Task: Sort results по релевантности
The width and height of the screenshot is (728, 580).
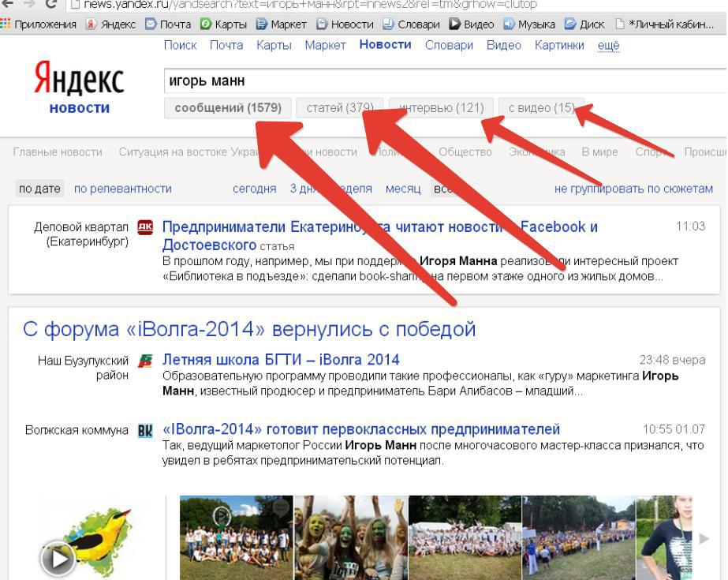Action: [123, 189]
